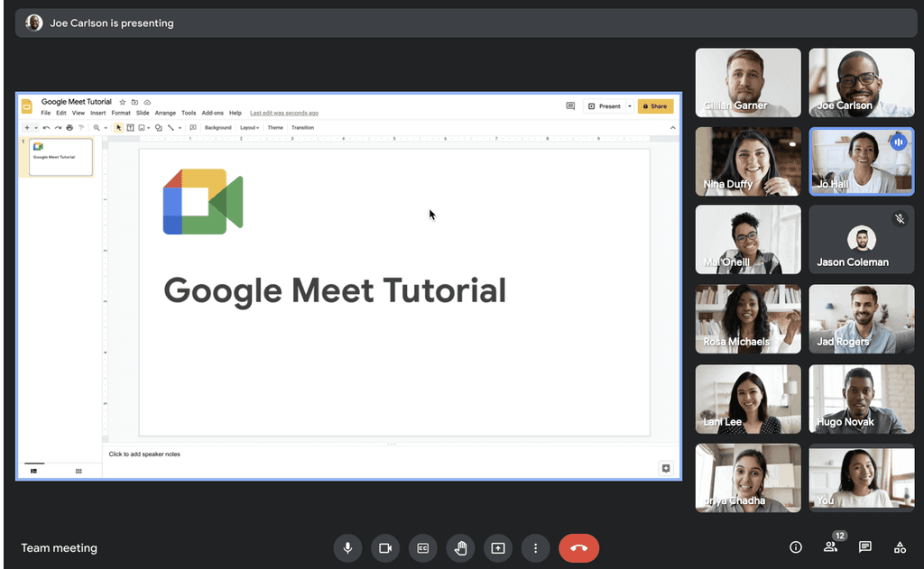
Task: Expand the Layout dropdown in Slides
Action: [x=250, y=127]
